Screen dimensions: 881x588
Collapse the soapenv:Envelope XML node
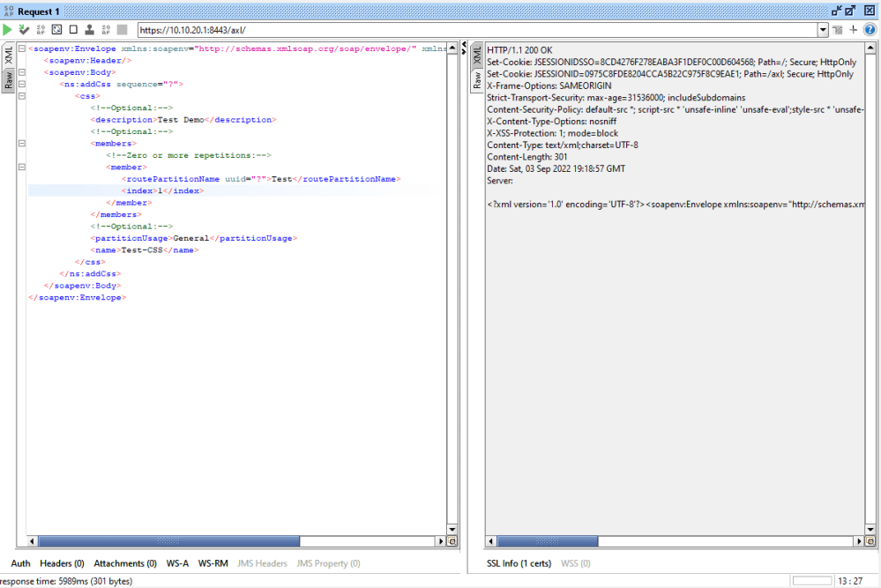[21, 48]
